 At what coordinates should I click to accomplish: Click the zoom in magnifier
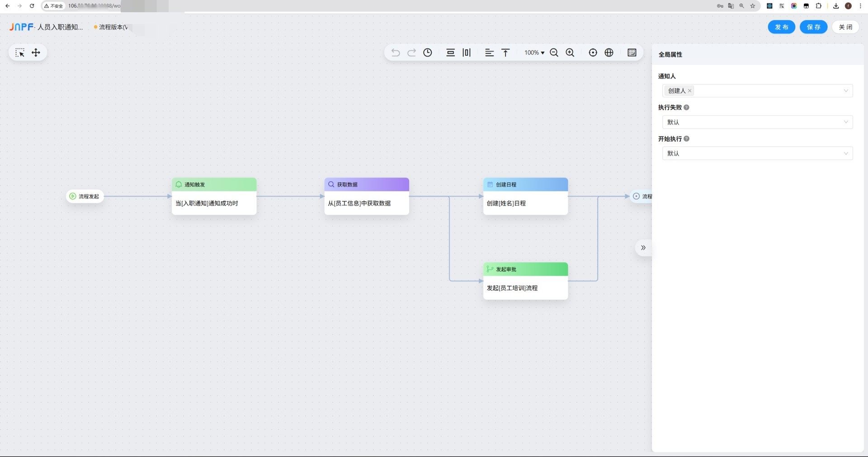(570, 53)
